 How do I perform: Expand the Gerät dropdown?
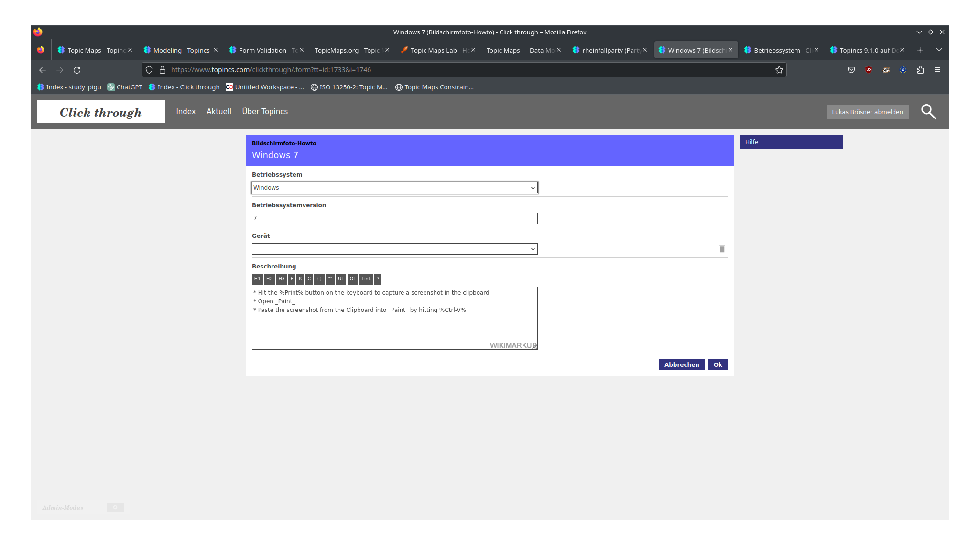pyautogui.click(x=394, y=249)
